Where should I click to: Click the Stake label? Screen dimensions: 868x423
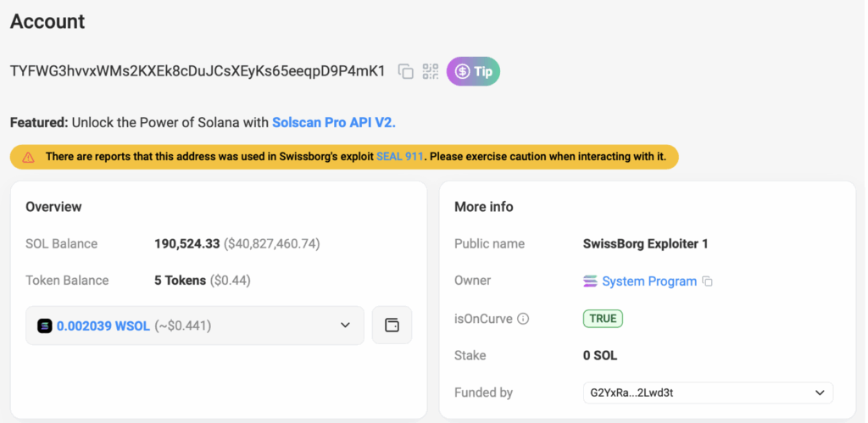[470, 355]
